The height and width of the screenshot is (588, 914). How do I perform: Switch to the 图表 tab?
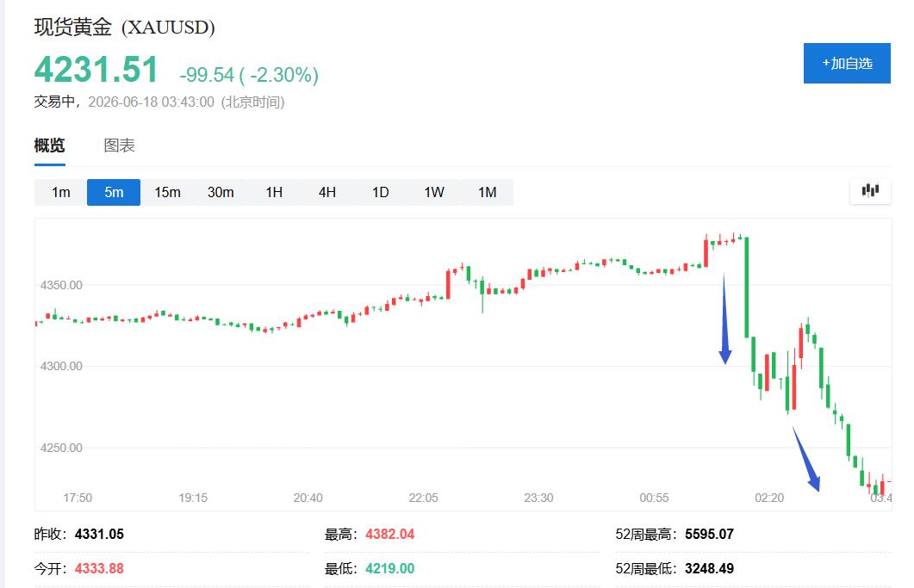(119, 145)
